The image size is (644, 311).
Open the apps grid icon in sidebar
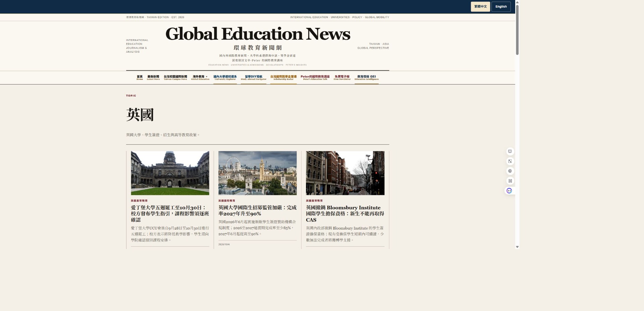tap(510, 181)
